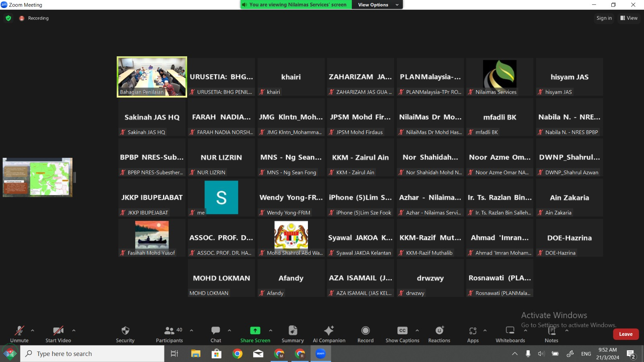The height and width of the screenshot is (362, 644).
Task: Click the ENG language indicator
Action: coord(586,354)
